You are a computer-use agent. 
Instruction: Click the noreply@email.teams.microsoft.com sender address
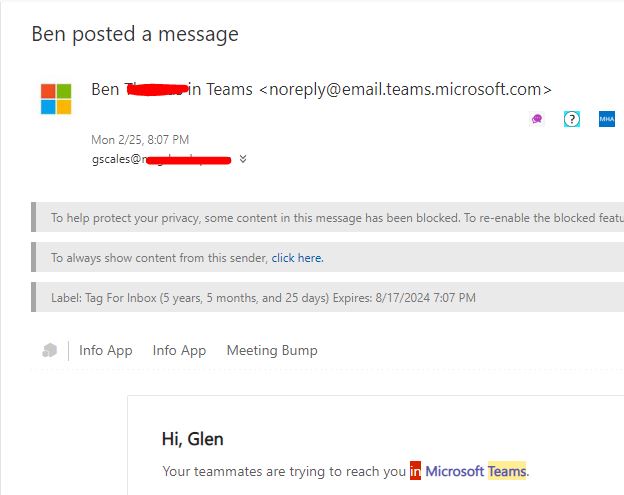(x=405, y=89)
